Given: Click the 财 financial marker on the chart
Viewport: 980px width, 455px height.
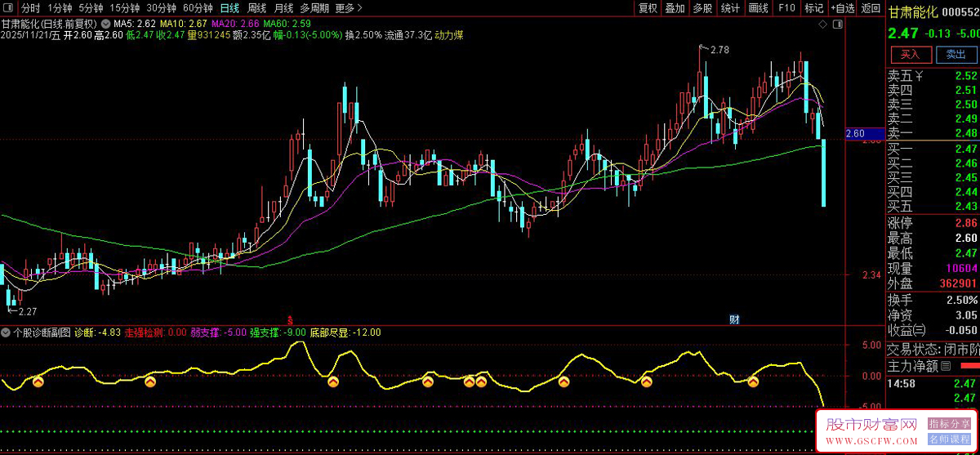Looking at the screenshot, I should pyautogui.click(x=734, y=319).
